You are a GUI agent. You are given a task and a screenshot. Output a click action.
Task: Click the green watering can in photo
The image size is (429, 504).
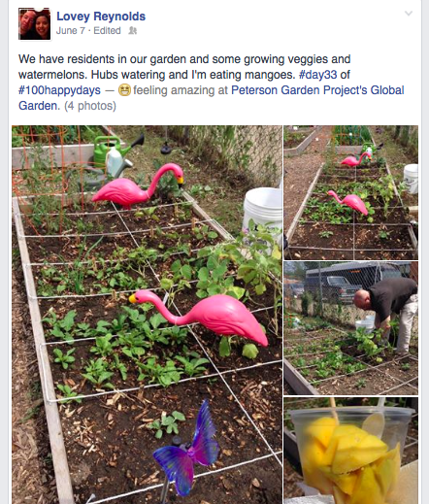[114, 154]
